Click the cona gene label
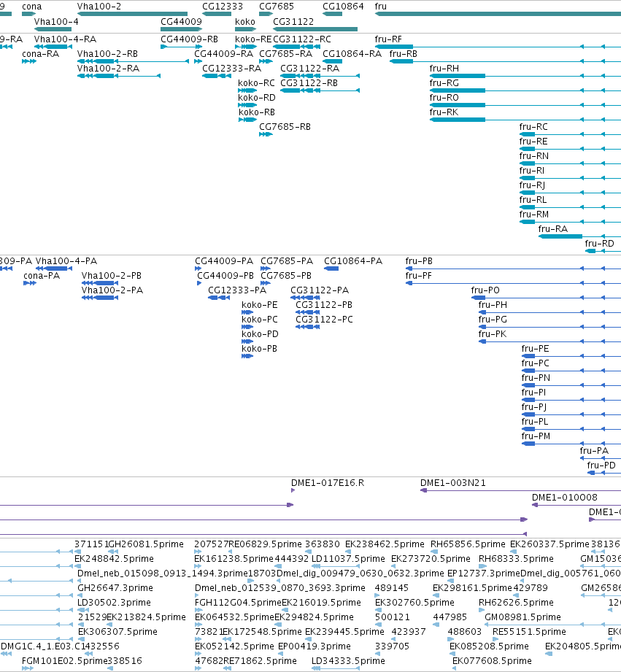 31,7
